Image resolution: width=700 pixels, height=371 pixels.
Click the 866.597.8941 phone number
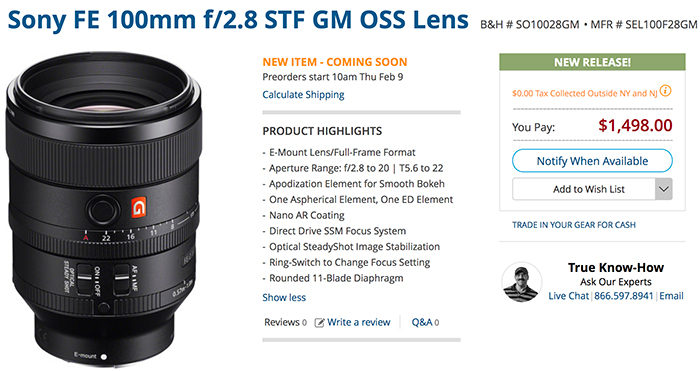pyautogui.click(x=623, y=296)
